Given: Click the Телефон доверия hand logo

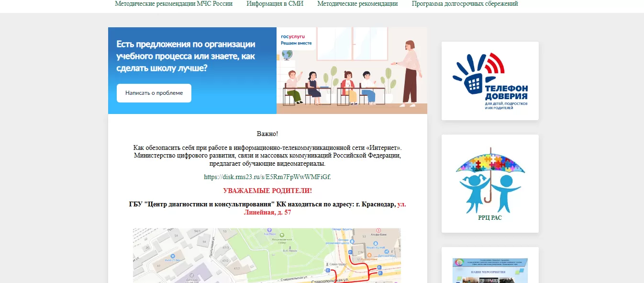Looking at the screenshot, I should (x=489, y=81).
